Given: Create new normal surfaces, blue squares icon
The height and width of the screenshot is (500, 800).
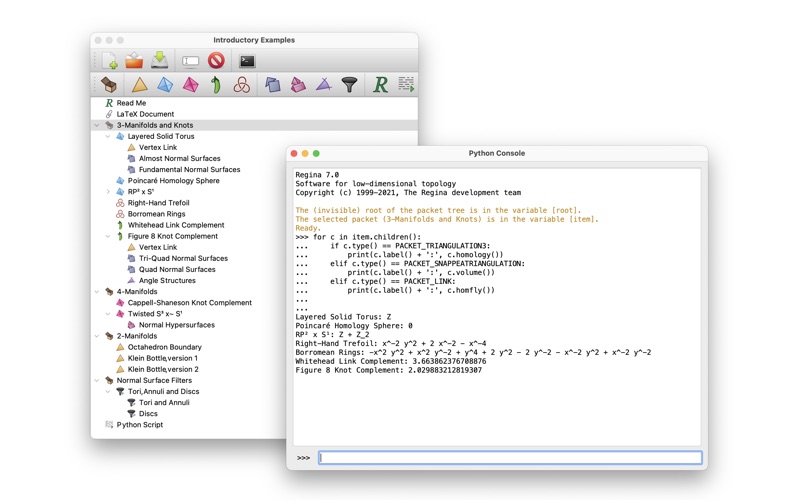Looking at the screenshot, I should coord(272,85).
